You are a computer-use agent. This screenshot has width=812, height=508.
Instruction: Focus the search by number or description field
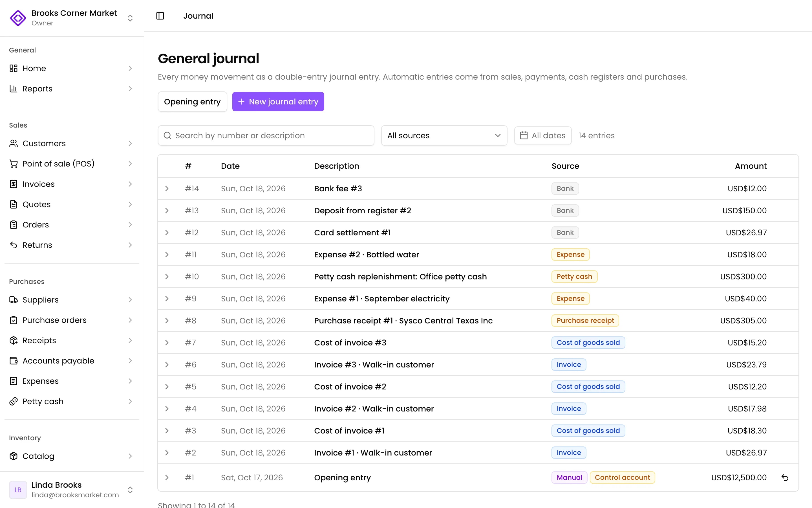click(x=266, y=135)
